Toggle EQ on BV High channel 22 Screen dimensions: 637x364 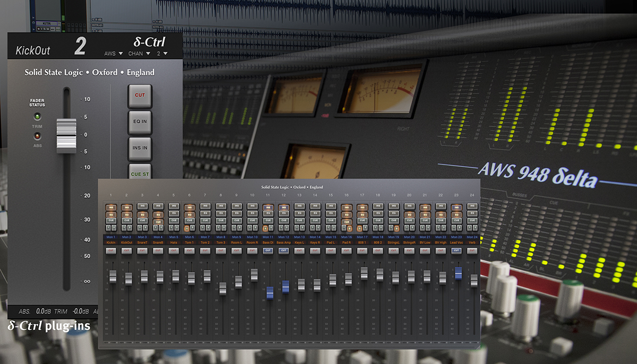pos(441,214)
